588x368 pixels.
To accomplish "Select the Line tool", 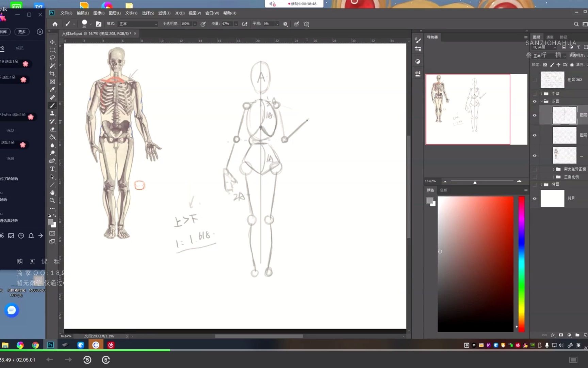I will pos(52,184).
